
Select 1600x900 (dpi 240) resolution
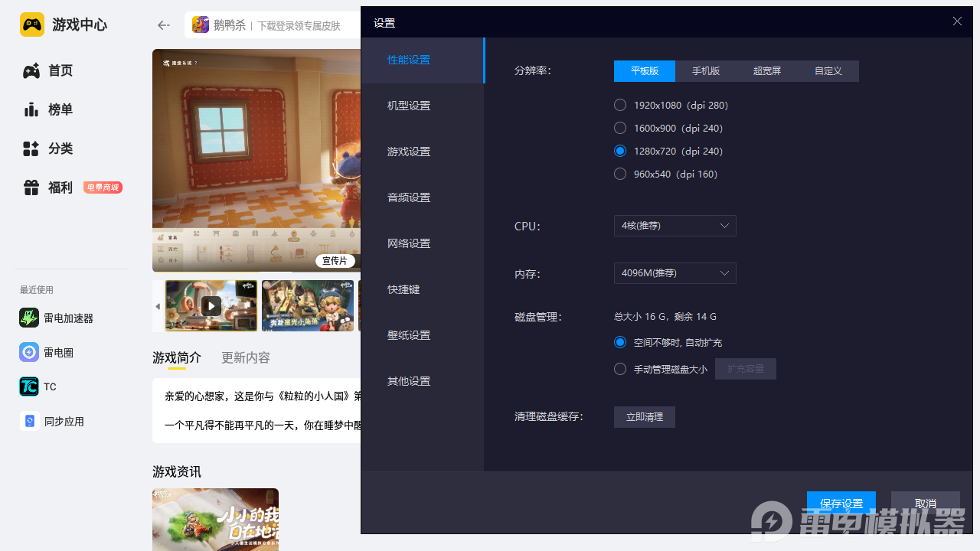620,128
